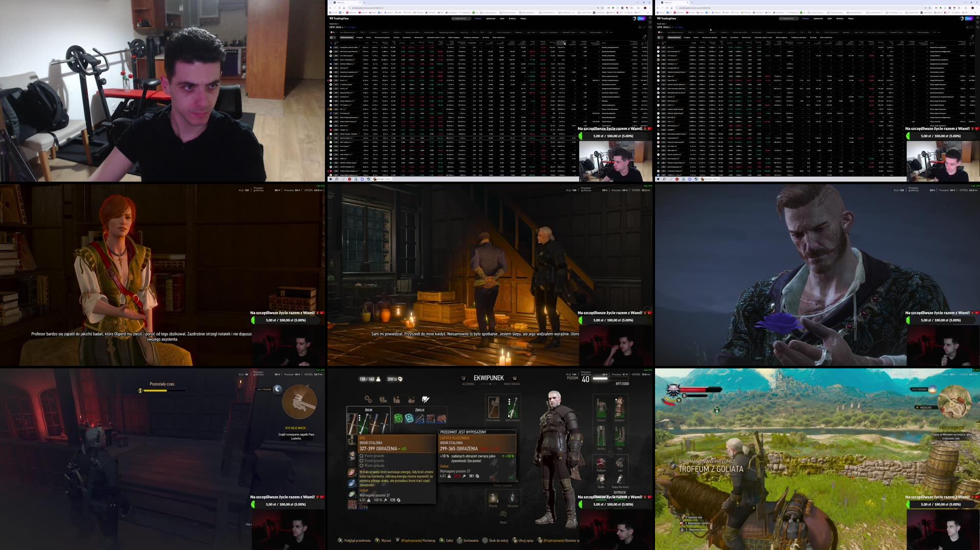Expand GPW 2026 r. screener dropdown, top-middle window

[338, 27]
